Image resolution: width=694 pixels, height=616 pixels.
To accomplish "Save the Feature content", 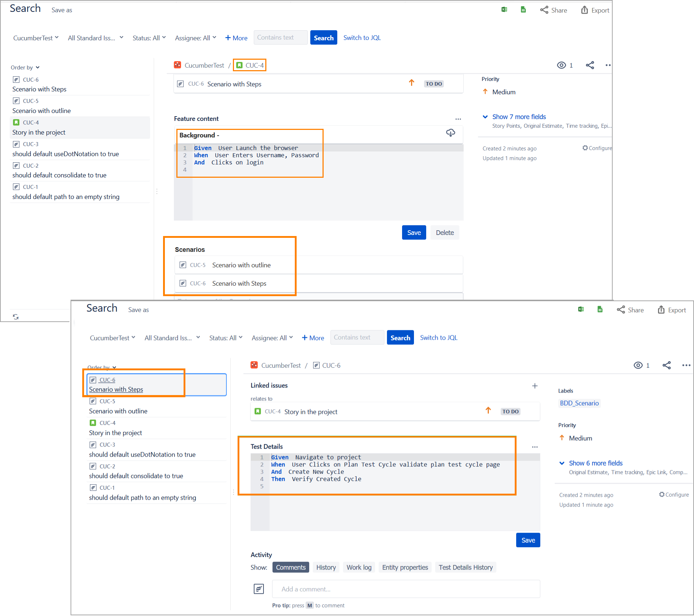I will pyautogui.click(x=414, y=232).
